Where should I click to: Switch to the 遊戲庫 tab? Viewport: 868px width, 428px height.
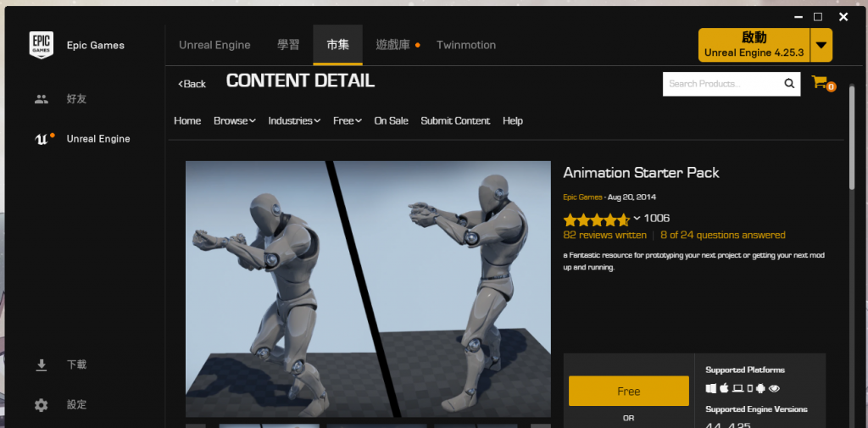pyautogui.click(x=393, y=45)
